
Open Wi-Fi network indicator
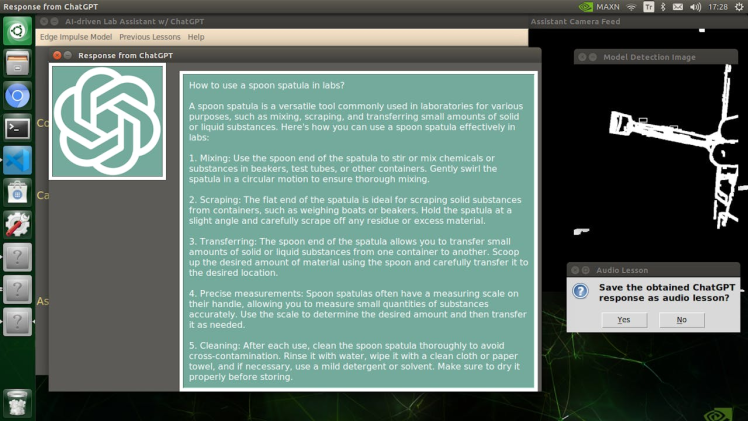pyautogui.click(x=631, y=7)
